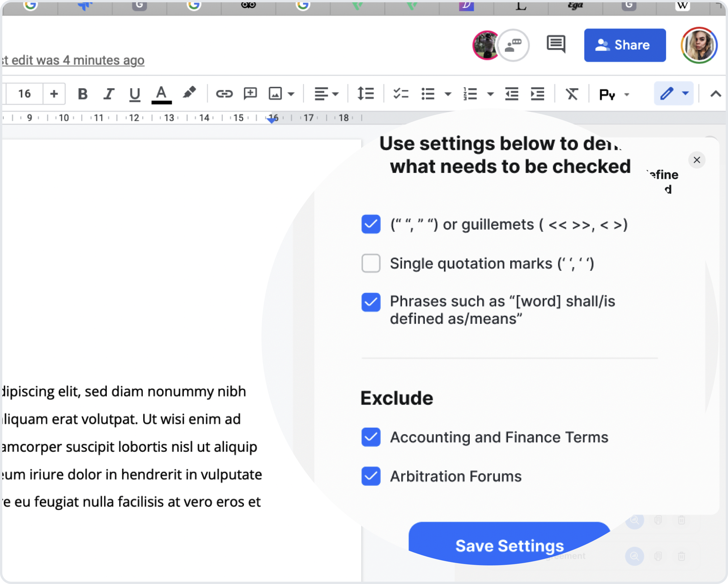
Task: Clear formatting with the crossed T icon
Action: click(x=572, y=94)
